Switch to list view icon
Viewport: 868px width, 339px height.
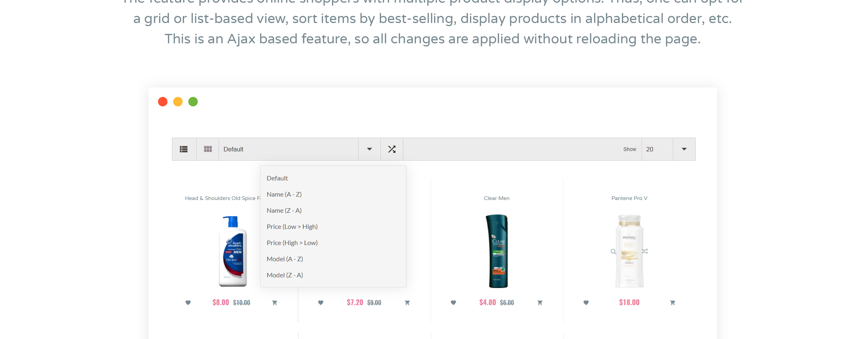(184, 149)
